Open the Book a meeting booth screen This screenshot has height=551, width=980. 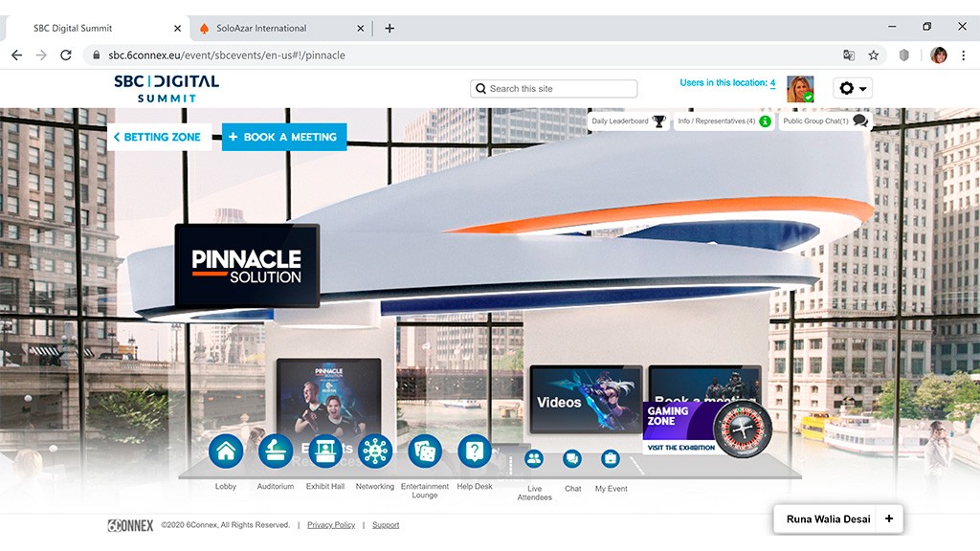point(704,383)
